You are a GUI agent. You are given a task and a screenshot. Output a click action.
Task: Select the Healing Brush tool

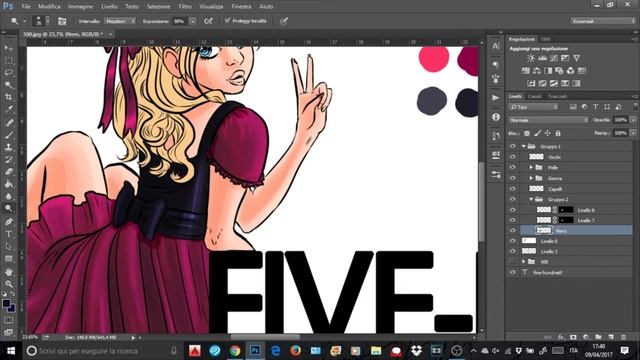9,122
